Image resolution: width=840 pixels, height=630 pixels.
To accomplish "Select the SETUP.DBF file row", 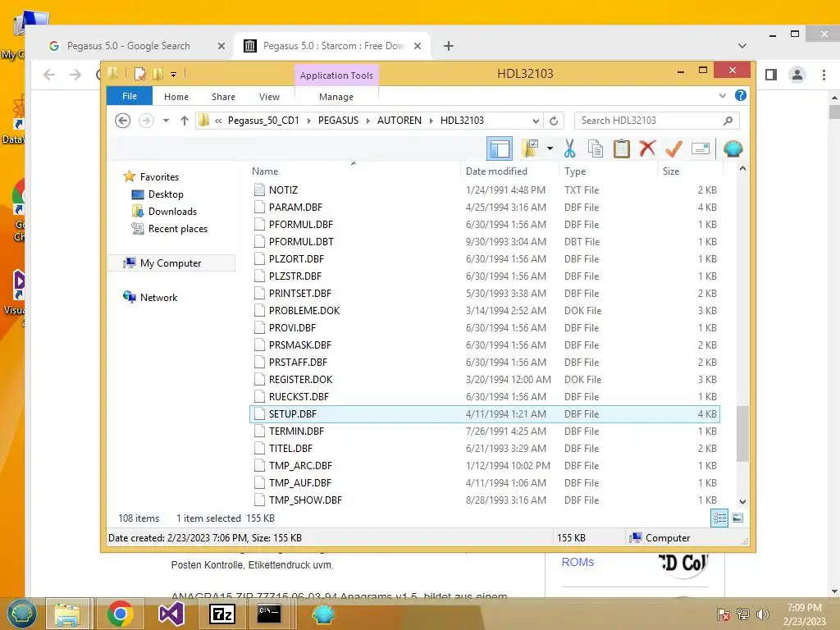I will tap(484, 414).
